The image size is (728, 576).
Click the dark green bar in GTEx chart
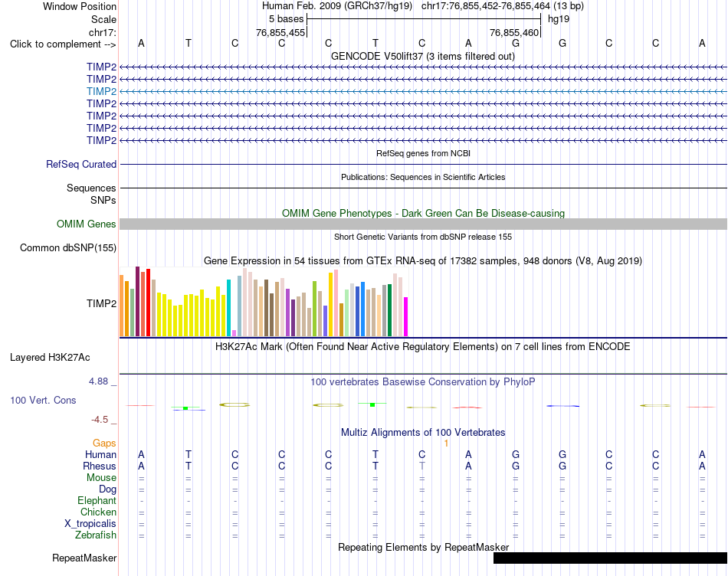coord(389,310)
